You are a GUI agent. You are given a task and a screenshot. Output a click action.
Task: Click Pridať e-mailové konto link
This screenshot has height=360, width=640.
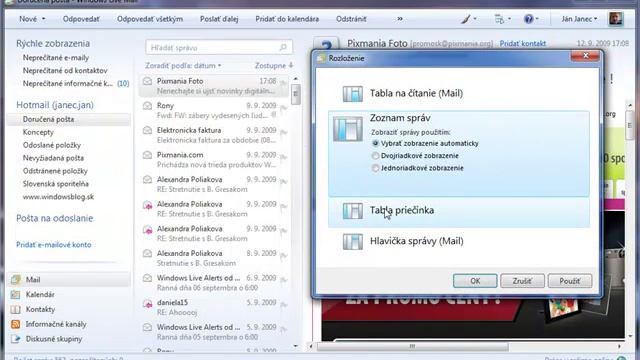(53, 245)
